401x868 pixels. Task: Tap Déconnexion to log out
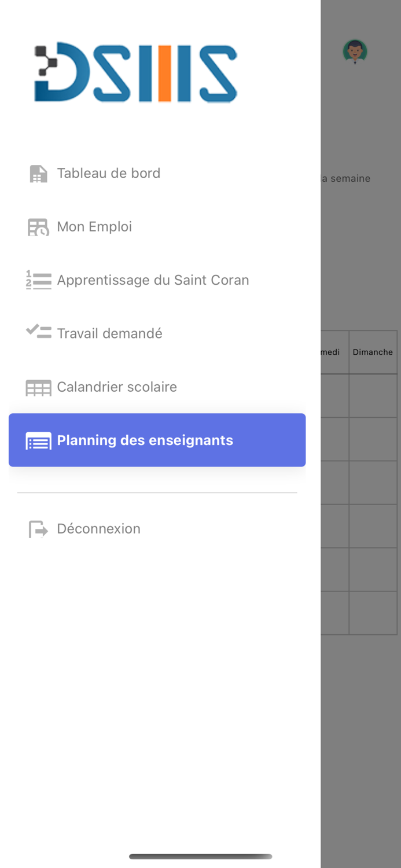pos(98,528)
